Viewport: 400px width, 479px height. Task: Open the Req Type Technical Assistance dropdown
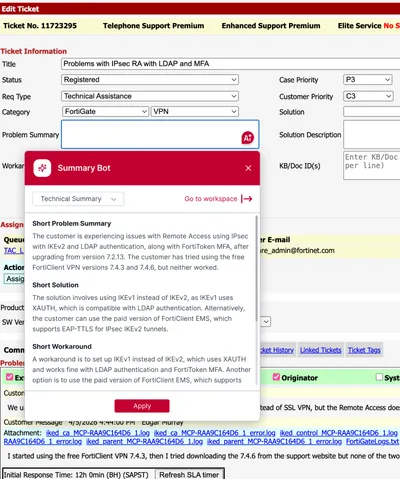(150, 96)
